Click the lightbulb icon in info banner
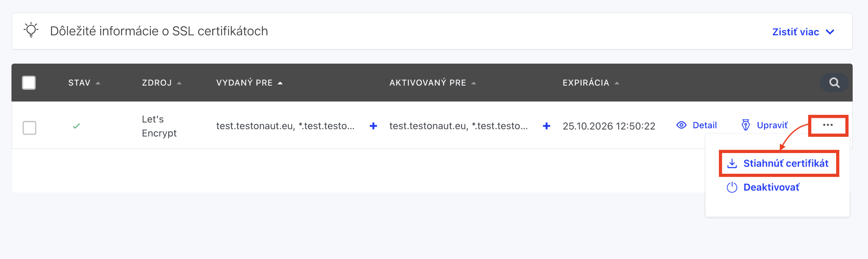This screenshot has width=868, height=259. [31, 30]
